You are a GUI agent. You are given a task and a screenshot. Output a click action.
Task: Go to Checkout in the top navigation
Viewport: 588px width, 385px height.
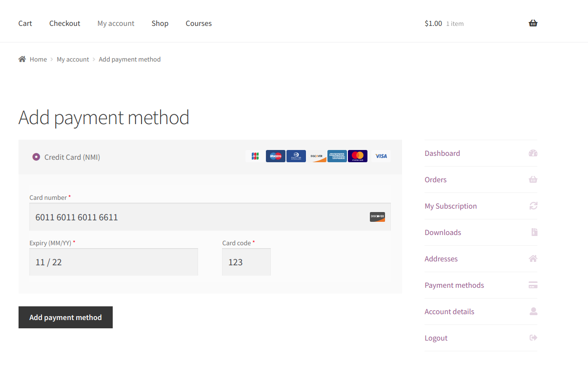(64, 23)
